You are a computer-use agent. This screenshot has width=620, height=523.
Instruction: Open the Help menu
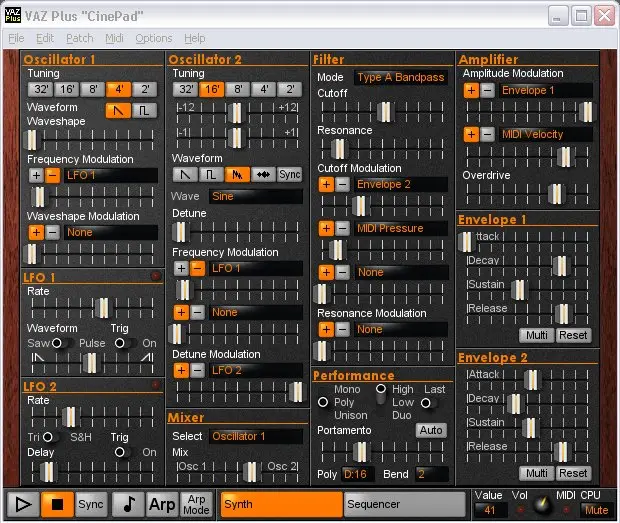pos(195,38)
